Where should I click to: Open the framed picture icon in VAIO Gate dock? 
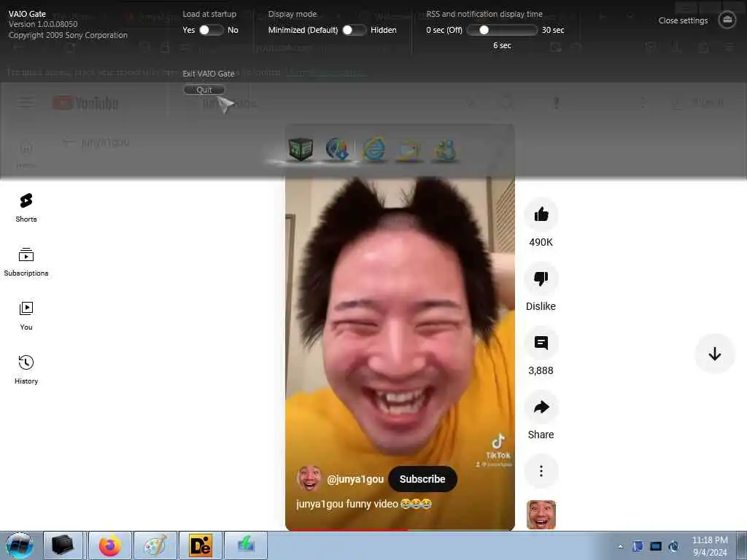[409, 150]
